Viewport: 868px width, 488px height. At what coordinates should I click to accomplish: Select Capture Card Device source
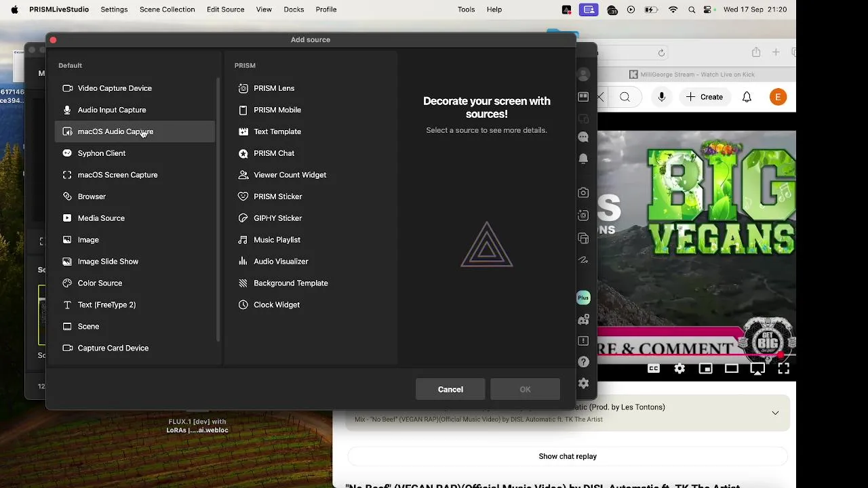coord(135,348)
